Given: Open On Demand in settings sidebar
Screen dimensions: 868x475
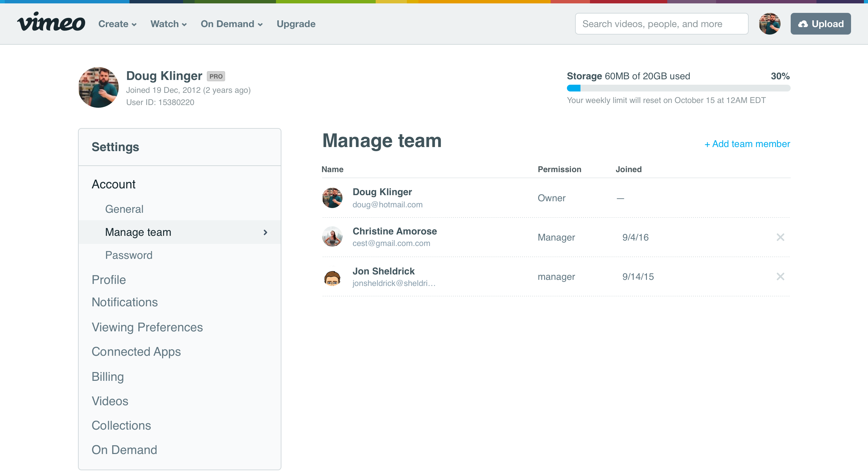Looking at the screenshot, I should point(124,450).
